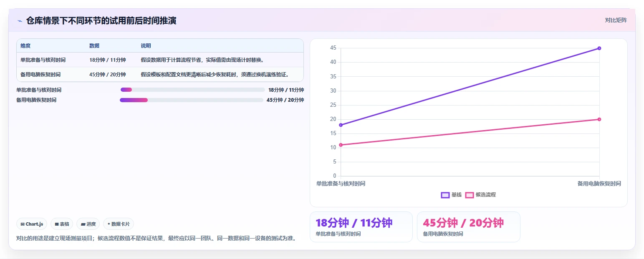Click the 数据 column header
This screenshot has height=259, width=644.
(x=94, y=46)
